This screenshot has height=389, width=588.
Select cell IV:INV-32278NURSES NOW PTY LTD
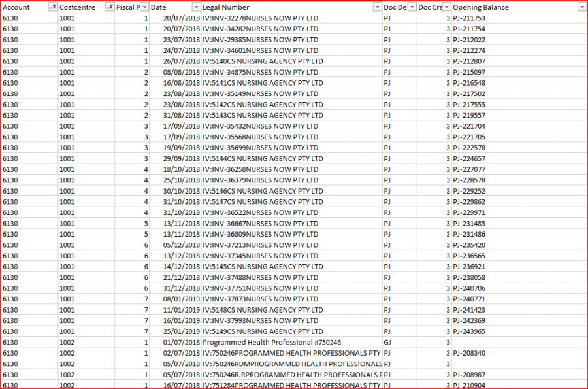pyautogui.click(x=292, y=18)
